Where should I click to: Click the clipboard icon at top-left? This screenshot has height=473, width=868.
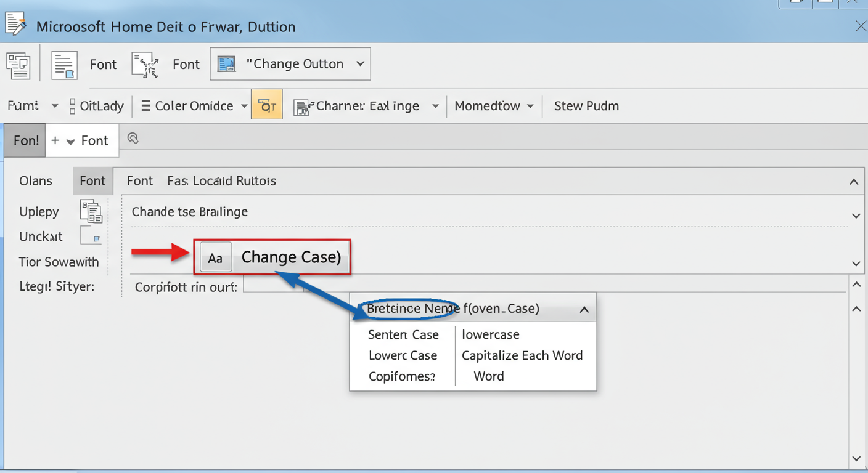pyautogui.click(x=18, y=65)
